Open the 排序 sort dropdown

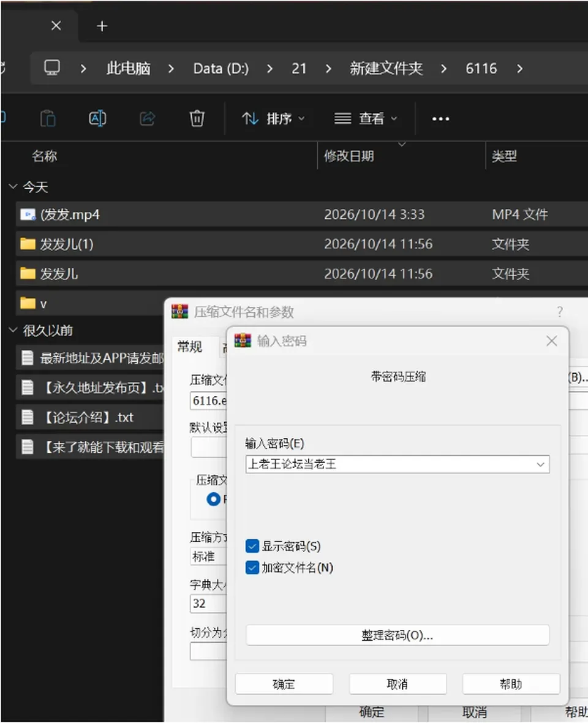[274, 119]
